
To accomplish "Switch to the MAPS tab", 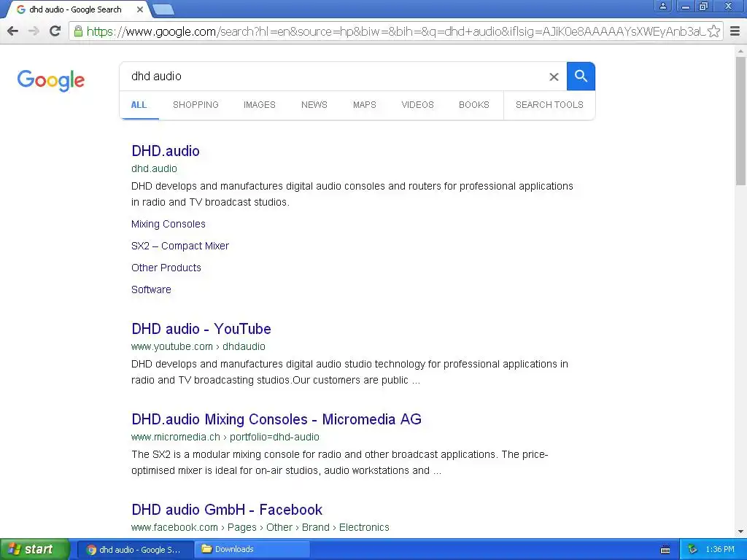I will [x=365, y=105].
